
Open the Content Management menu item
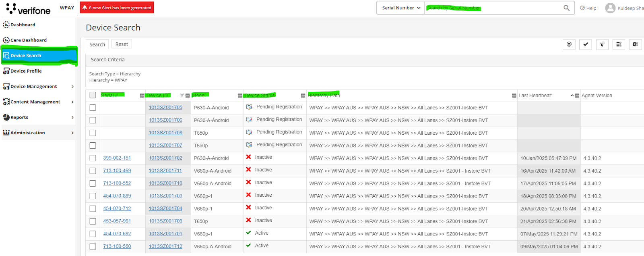(x=35, y=102)
